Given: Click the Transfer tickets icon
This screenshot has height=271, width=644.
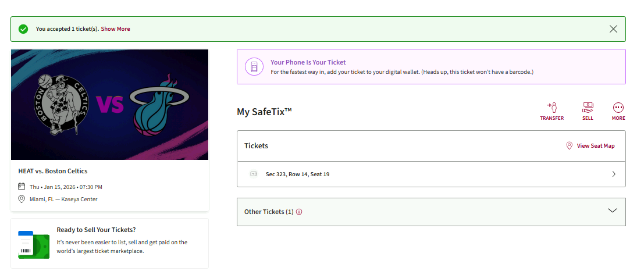Looking at the screenshot, I should pos(552,108).
